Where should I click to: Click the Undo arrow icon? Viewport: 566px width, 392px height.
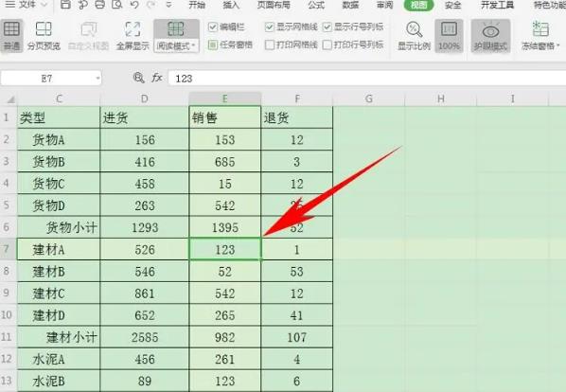tap(133, 5)
